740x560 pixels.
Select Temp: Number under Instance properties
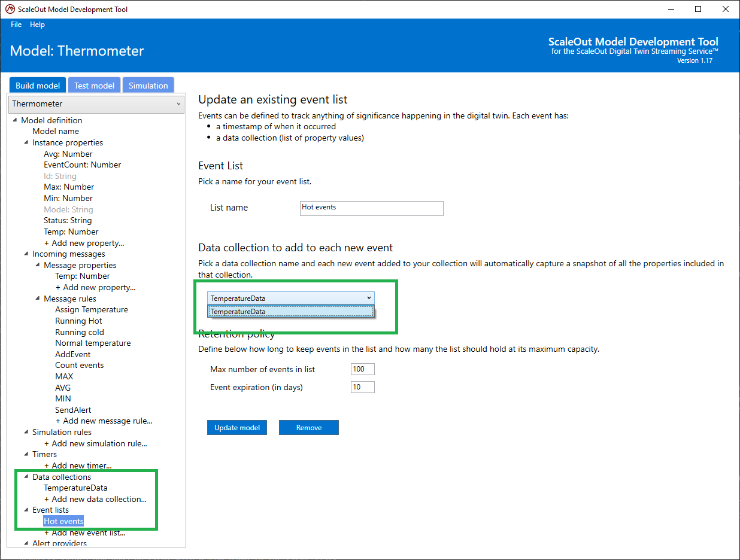71,232
